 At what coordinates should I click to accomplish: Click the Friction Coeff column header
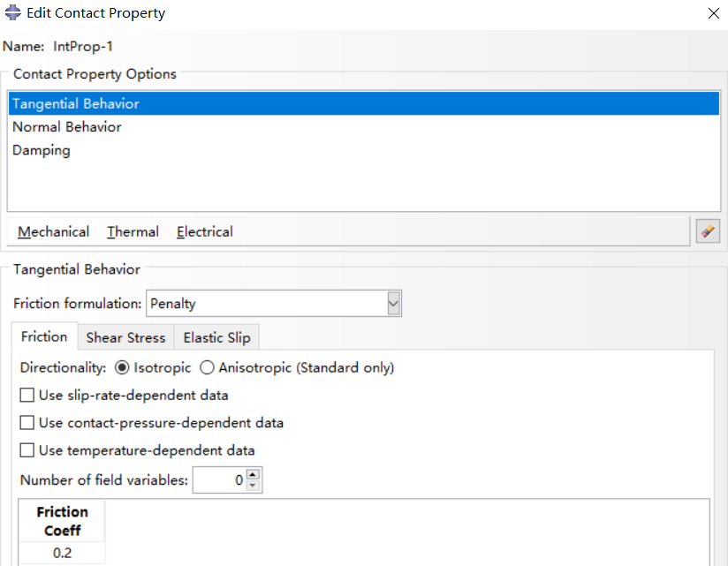(x=62, y=521)
